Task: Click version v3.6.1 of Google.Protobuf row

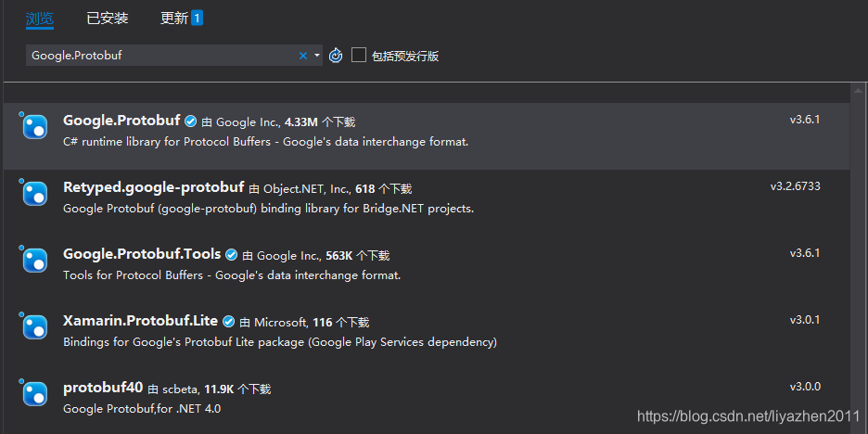Action: [805, 120]
